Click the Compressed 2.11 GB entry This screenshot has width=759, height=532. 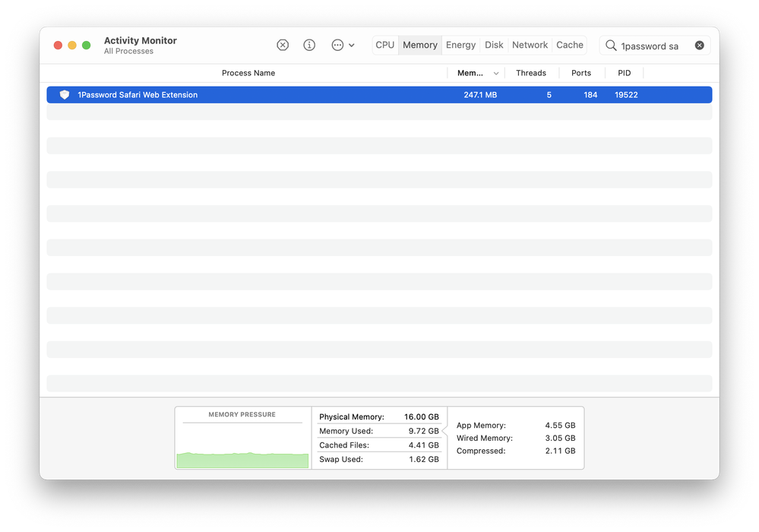click(516, 451)
